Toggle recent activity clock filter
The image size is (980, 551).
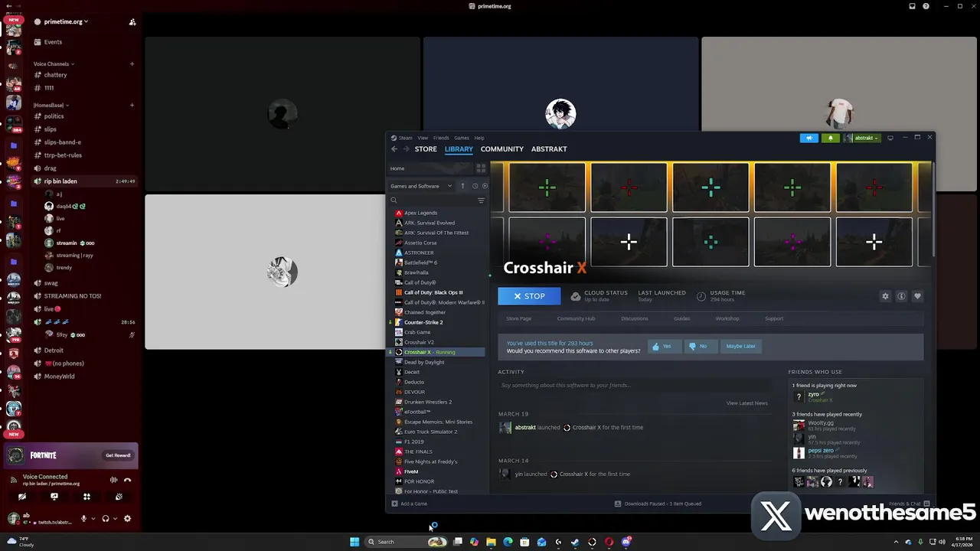pos(475,186)
